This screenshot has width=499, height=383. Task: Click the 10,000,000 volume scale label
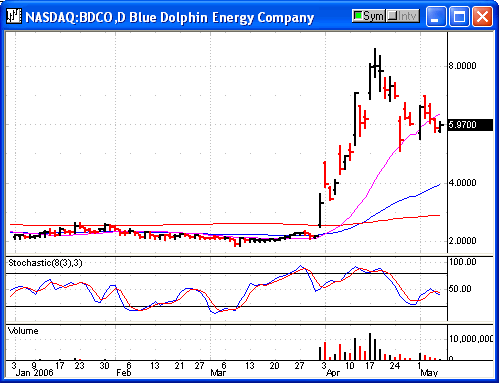[470, 339]
